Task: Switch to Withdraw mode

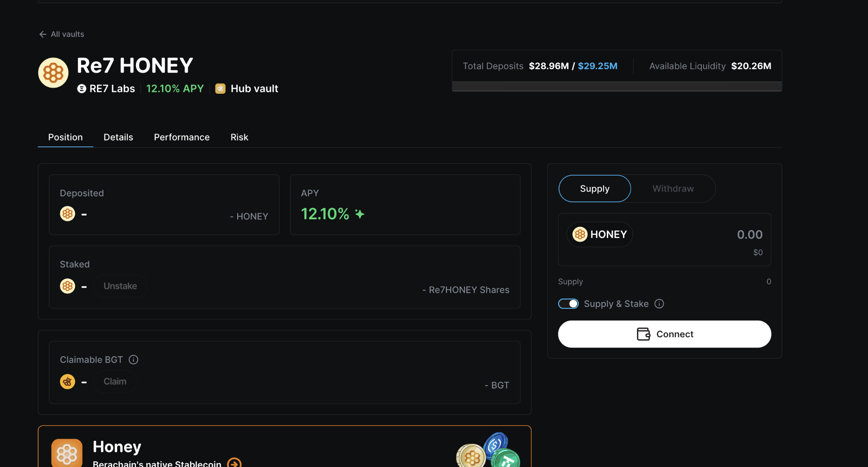Action: [673, 189]
